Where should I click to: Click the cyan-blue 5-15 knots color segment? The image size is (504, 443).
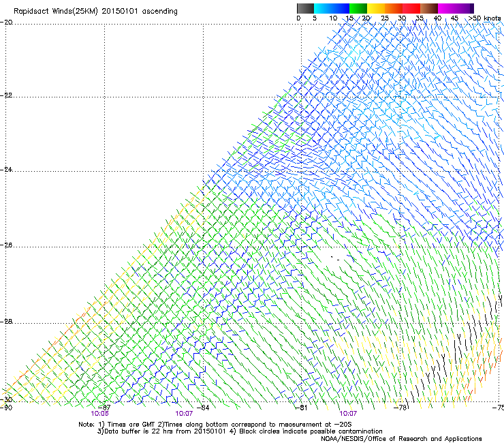click(x=332, y=8)
